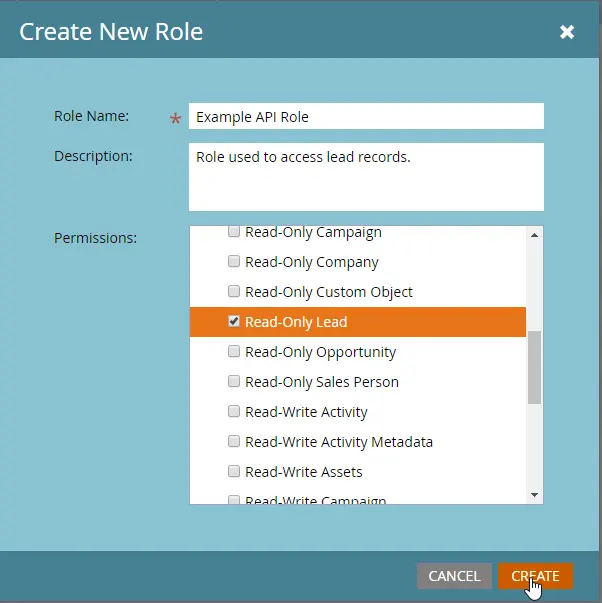Click the Read-Only Opportunity label text
The height and width of the screenshot is (603, 602).
pos(320,352)
